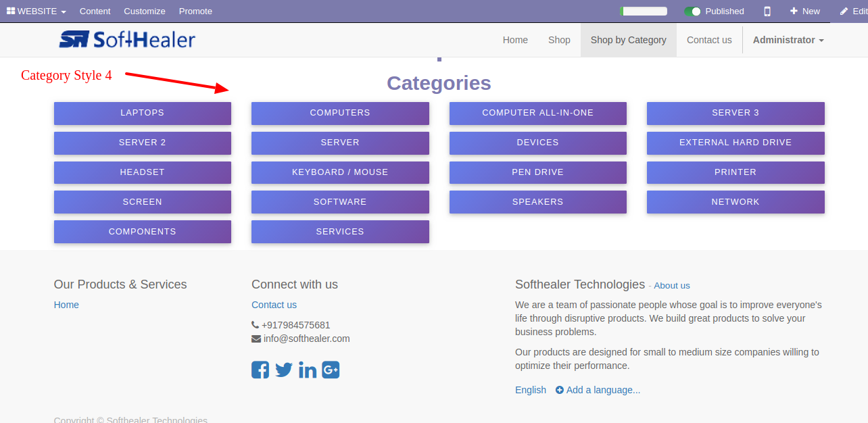The width and height of the screenshot is (868, 423).
Task: Open the LinkedIn icon in footer
Action: (308, 370)
